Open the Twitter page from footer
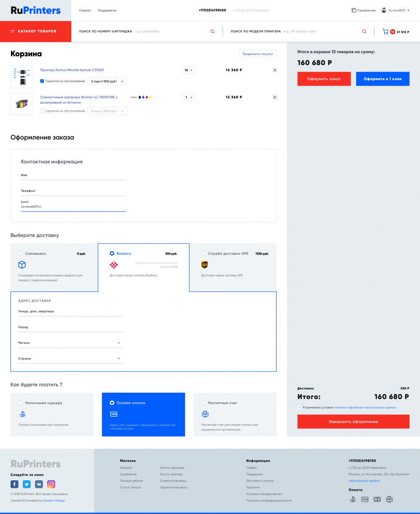This screenshot has width=420, height=514. click(x=27, y=484)
